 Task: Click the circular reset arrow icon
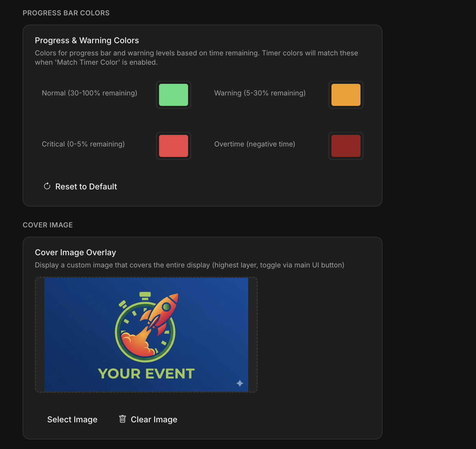coord(47,186)
